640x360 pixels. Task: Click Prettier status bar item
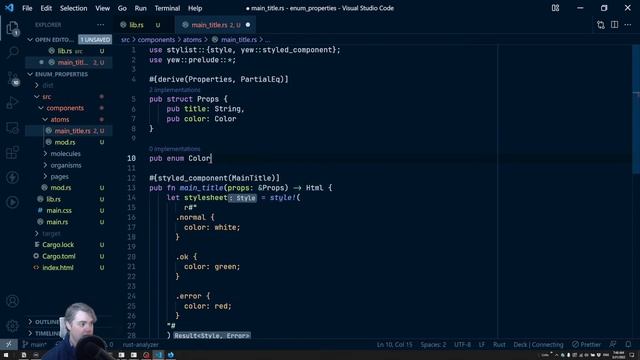click(586, 344)
